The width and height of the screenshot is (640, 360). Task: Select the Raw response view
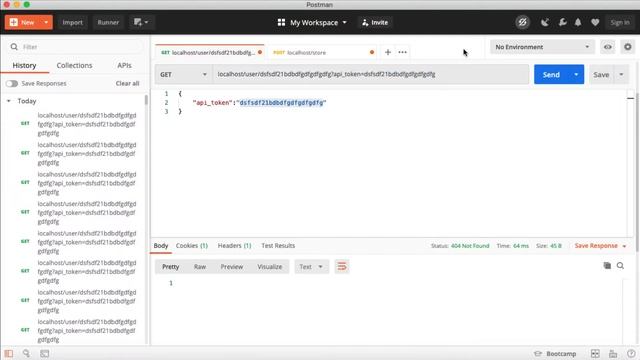pos(200,267)
